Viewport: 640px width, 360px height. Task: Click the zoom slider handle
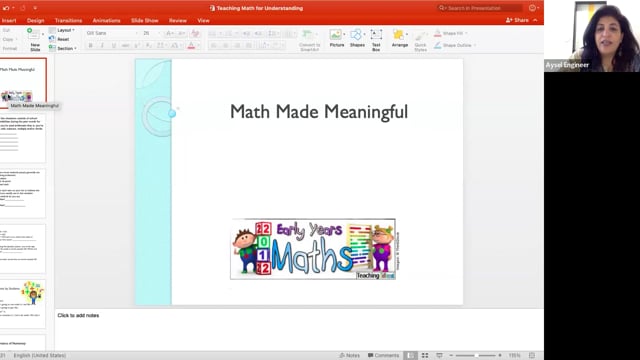pos(476,356)
